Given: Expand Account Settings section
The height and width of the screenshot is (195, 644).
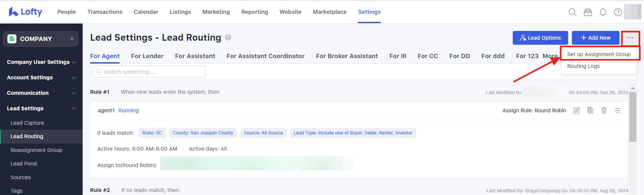Looking at the screenshot, I should click(x=41, y=77).
